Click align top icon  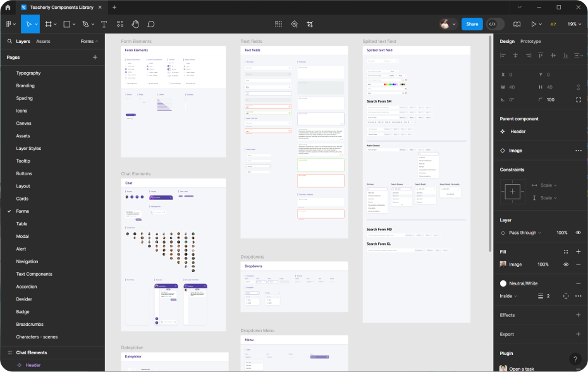click(x=541, y=55)
